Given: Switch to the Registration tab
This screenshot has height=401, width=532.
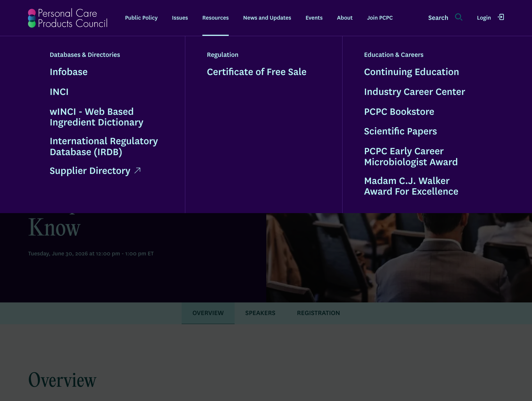Looking at the screenshot, I should click(318, 313).
